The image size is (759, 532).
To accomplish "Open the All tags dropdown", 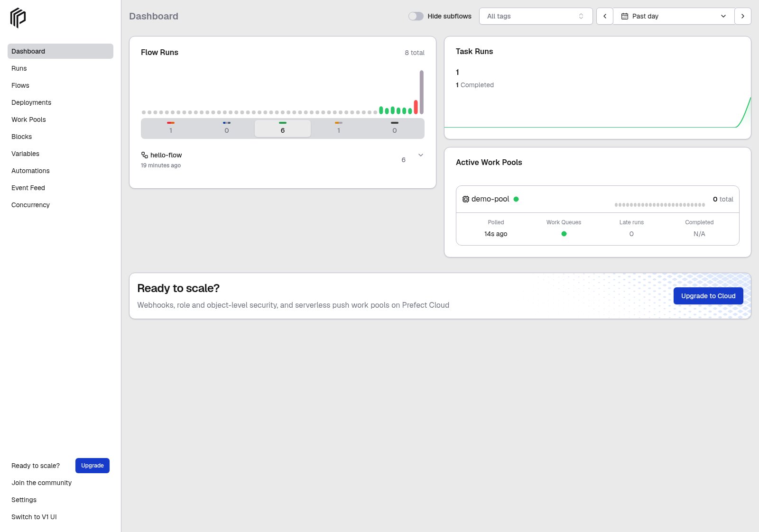I will [536, 16].
